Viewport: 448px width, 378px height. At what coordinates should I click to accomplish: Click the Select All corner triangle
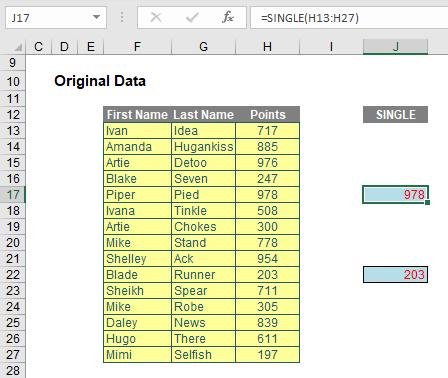(18, 47)
